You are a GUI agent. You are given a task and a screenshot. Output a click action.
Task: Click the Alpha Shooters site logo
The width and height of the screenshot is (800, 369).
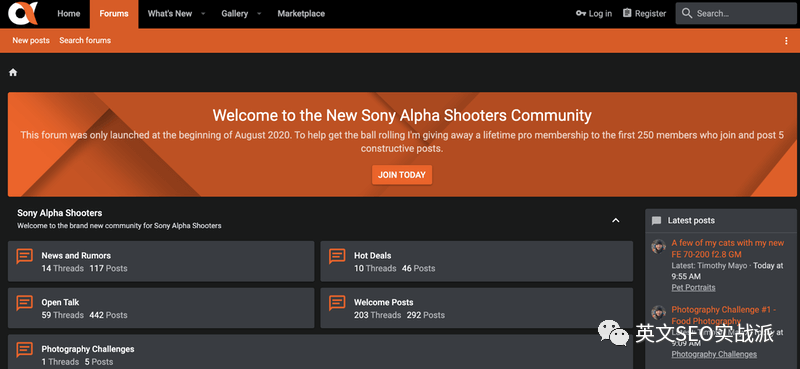(23, 14)
